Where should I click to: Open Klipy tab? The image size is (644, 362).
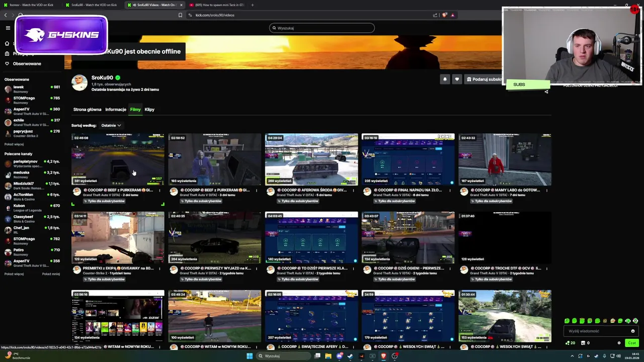pyautogui.click(x=149, y=110)
